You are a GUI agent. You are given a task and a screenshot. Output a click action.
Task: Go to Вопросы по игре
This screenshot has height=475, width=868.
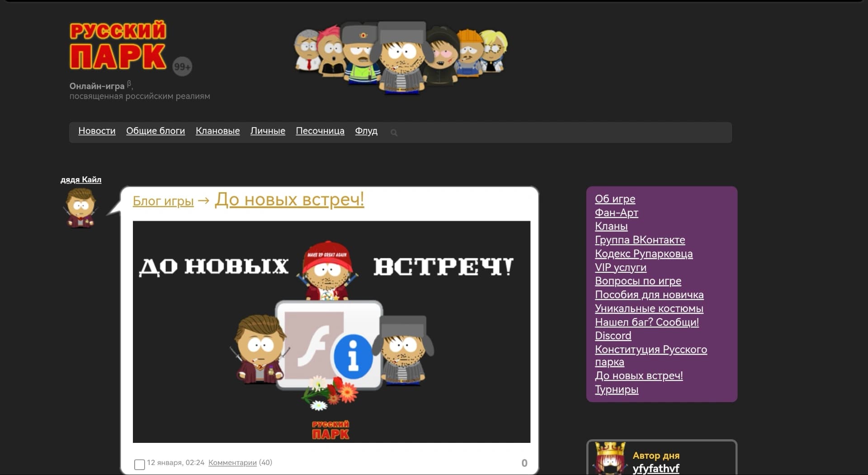pos(638,281)
